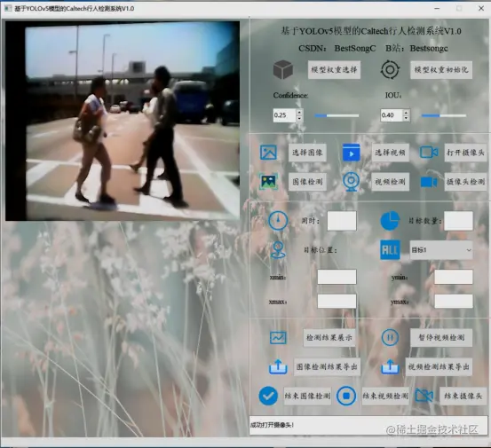The width and height of the screenshot is (491, 448).
Task: Click the 暂停视频检测 button
Action: pyautogui.click(x=441, y=338)
